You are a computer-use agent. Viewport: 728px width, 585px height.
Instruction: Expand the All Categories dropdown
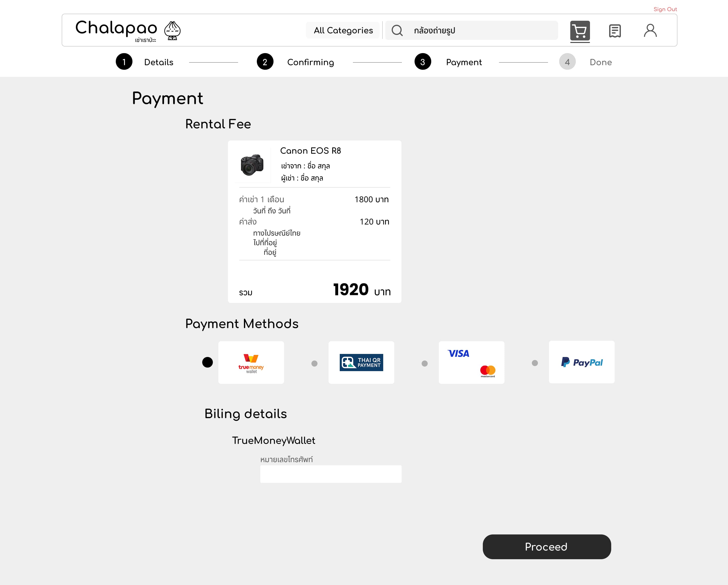343,30
